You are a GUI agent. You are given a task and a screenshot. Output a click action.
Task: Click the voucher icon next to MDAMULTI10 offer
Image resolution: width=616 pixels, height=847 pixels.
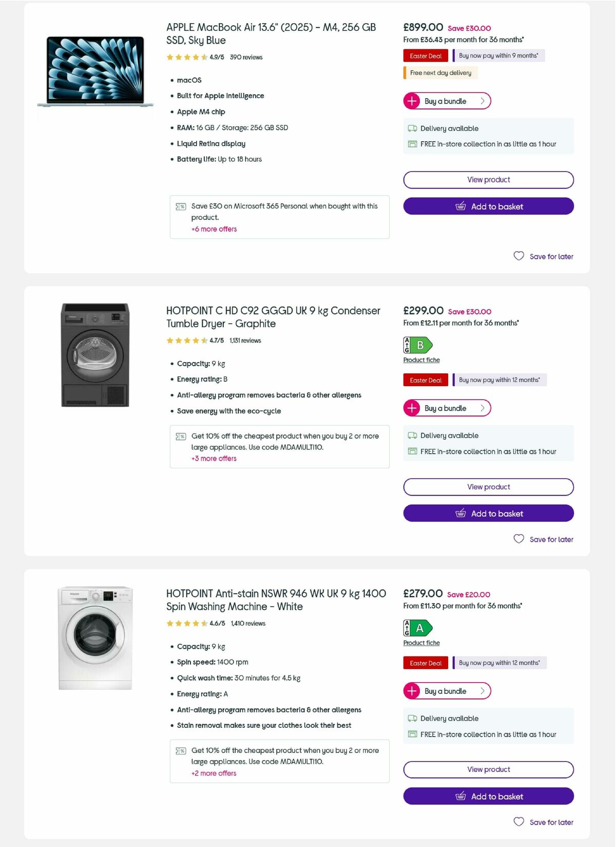point(181,436)
